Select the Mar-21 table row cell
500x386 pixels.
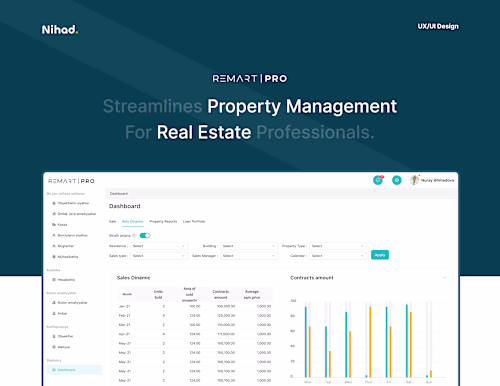pyautogui.click(x=124, y=325)
